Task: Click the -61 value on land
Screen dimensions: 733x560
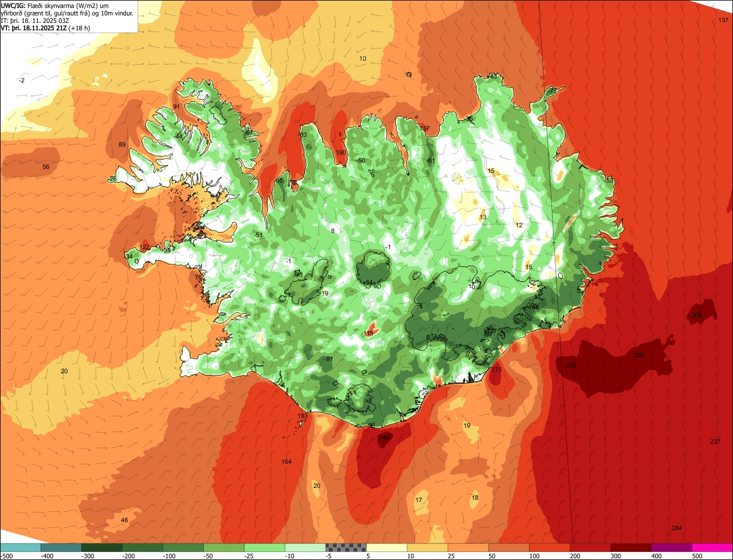Action: point(430,160)
